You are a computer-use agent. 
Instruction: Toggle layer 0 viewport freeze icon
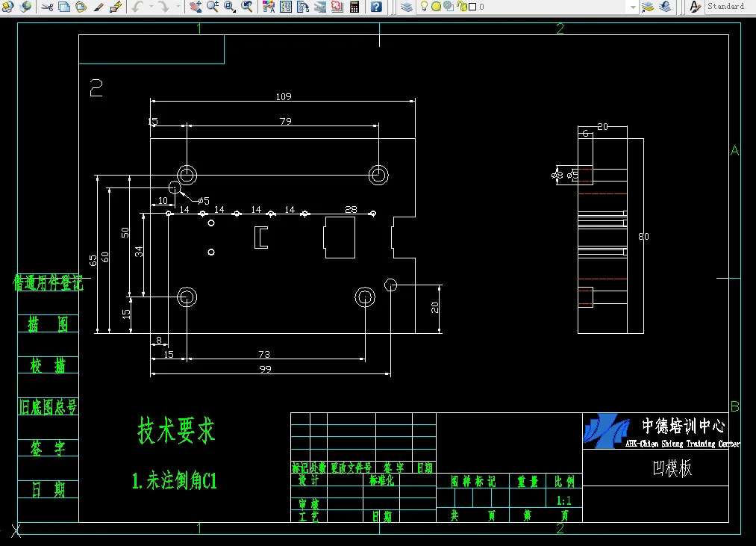point(449,6)
